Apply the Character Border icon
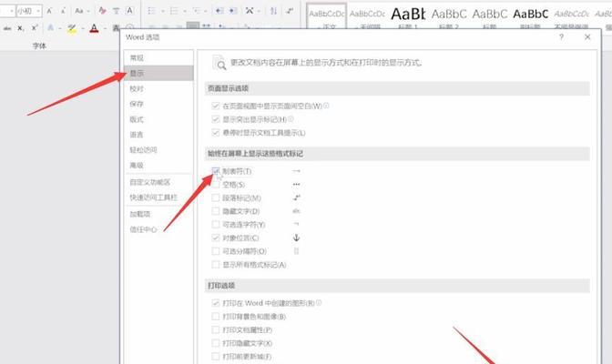612x364 pixels. (130, 11)
